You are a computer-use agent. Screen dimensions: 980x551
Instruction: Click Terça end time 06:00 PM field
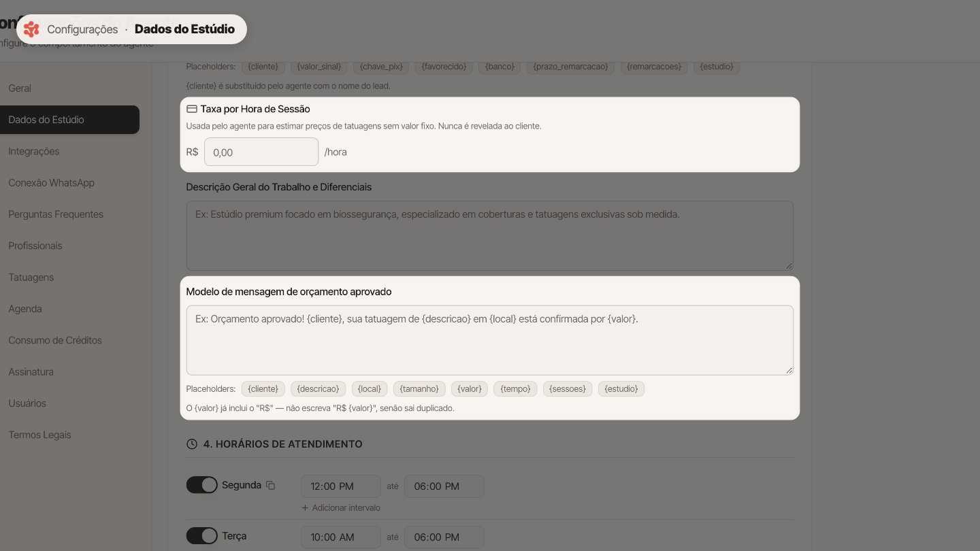point(444,537)
